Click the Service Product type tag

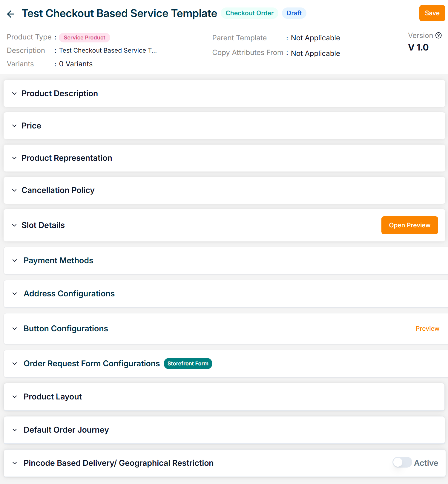pyautogui.click(x=84, y=38)
